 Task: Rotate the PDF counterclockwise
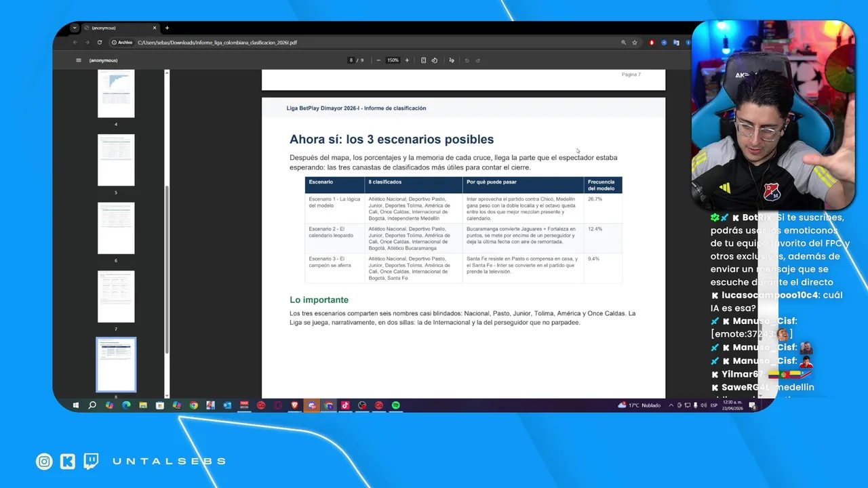[x=435, y=60]
